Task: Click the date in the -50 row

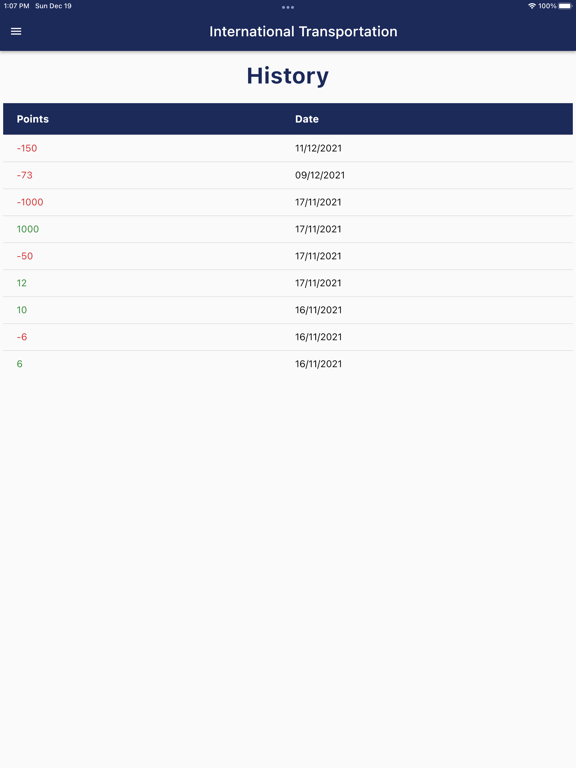Action: coord(318,256)
